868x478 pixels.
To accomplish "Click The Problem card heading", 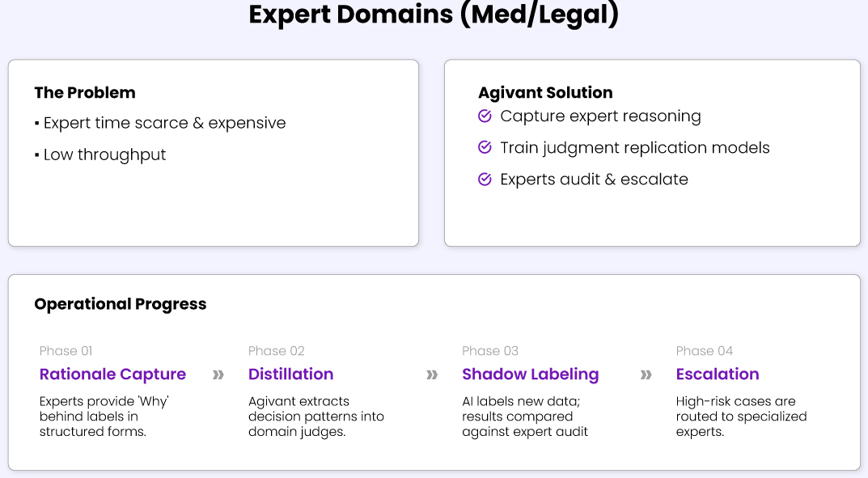I will pos(85,93).
